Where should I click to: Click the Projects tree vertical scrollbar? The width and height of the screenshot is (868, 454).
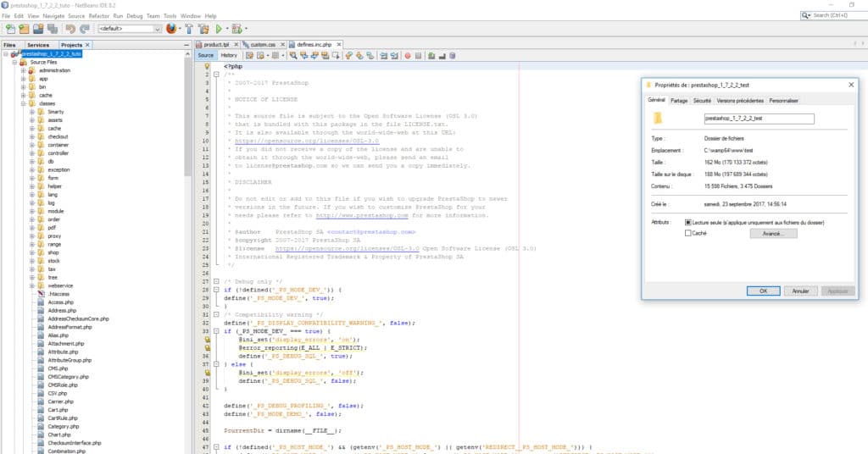tap(187, 115)
